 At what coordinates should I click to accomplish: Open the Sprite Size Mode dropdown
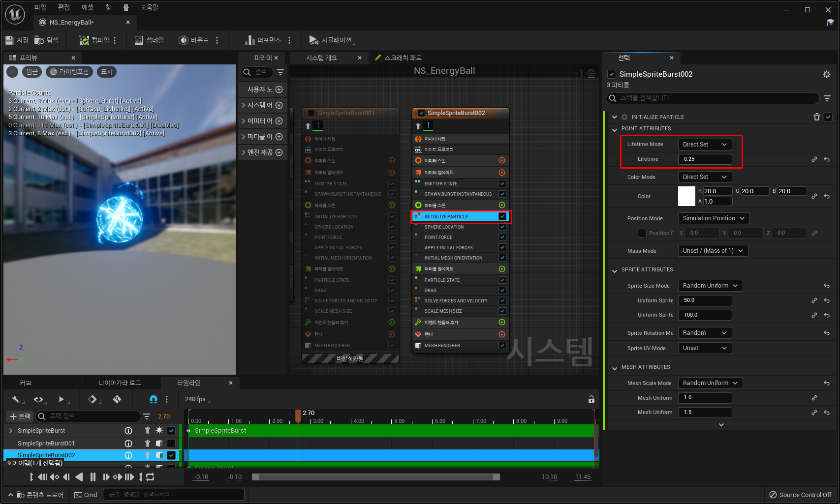710,286
